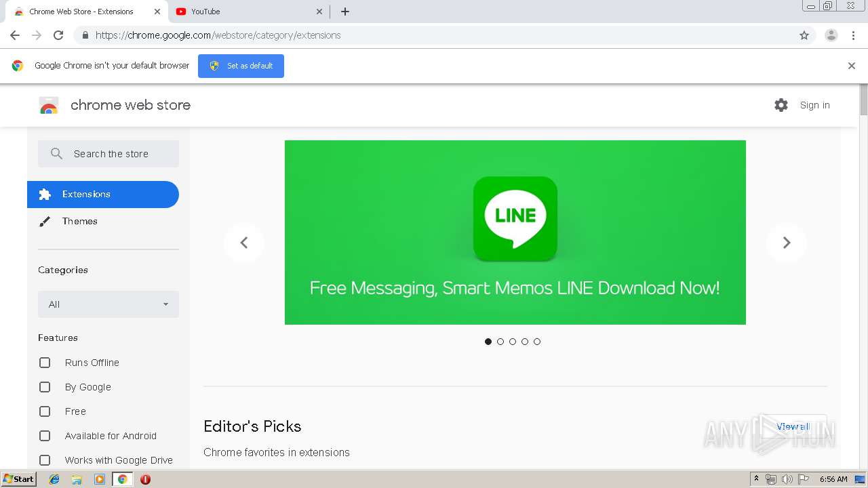The width and height of the screenshot is (868, 488).
Task: Open a new tab with plus button
Action: [x=345, y=12]
